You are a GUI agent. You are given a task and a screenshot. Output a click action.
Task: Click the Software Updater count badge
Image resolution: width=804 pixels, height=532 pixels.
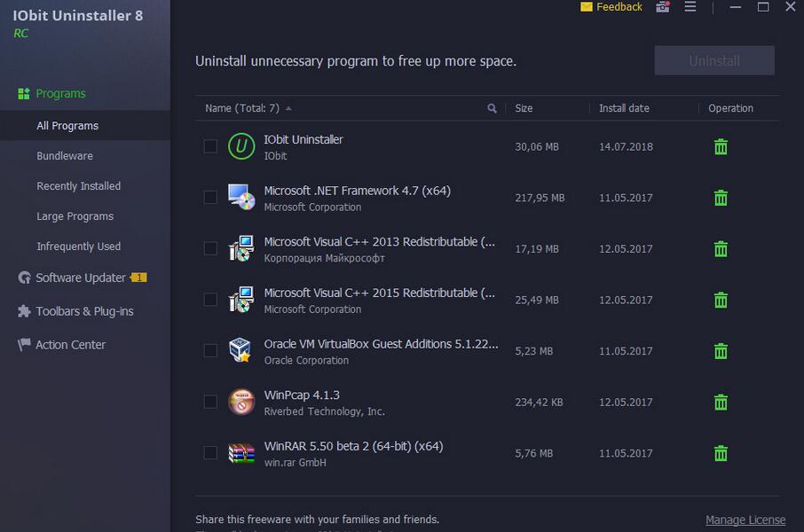[138, 278]
